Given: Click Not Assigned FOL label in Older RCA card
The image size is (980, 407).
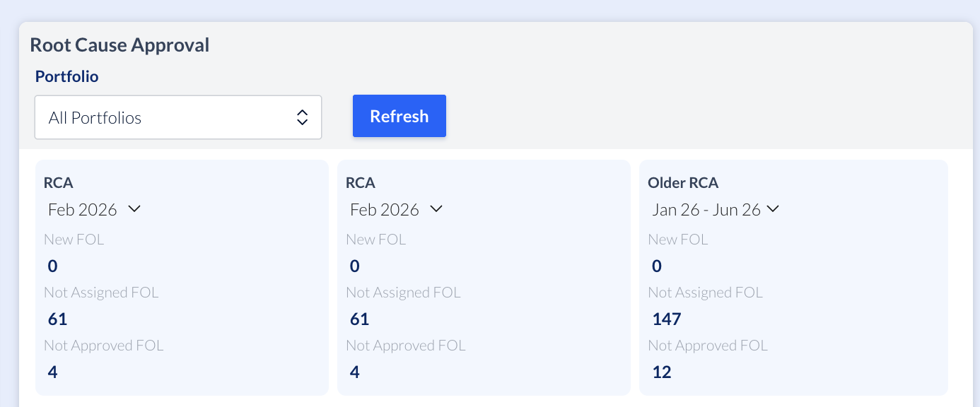Looking at the screenshot, I should (705, 293).
